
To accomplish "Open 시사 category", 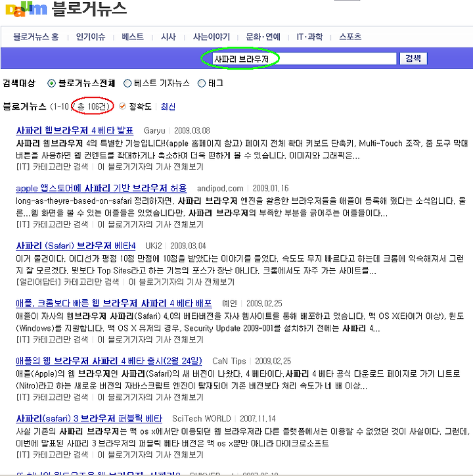I will coord(168,37).
